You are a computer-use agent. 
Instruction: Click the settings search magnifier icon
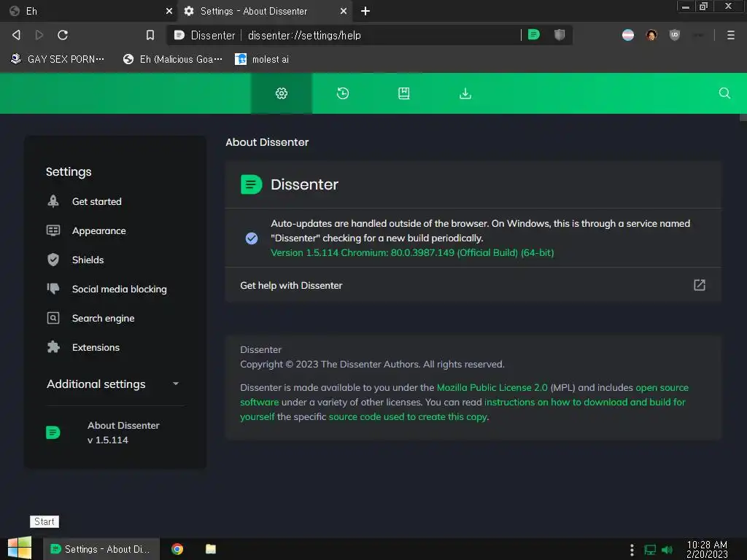click(724, 93)
